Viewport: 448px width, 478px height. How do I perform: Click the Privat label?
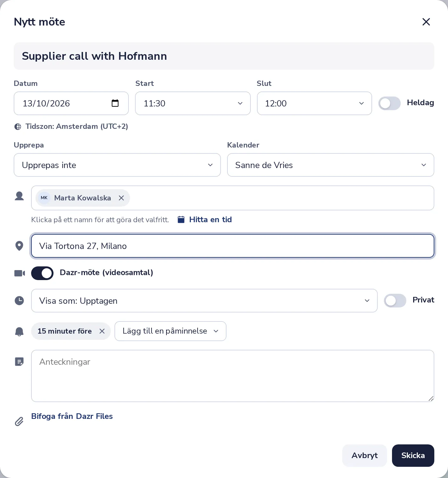click(423, 300)
